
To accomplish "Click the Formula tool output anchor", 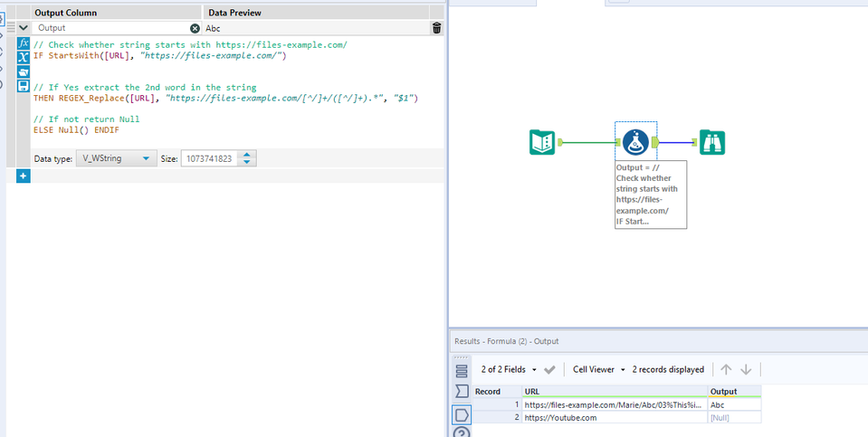I will [x=655, y=142].
